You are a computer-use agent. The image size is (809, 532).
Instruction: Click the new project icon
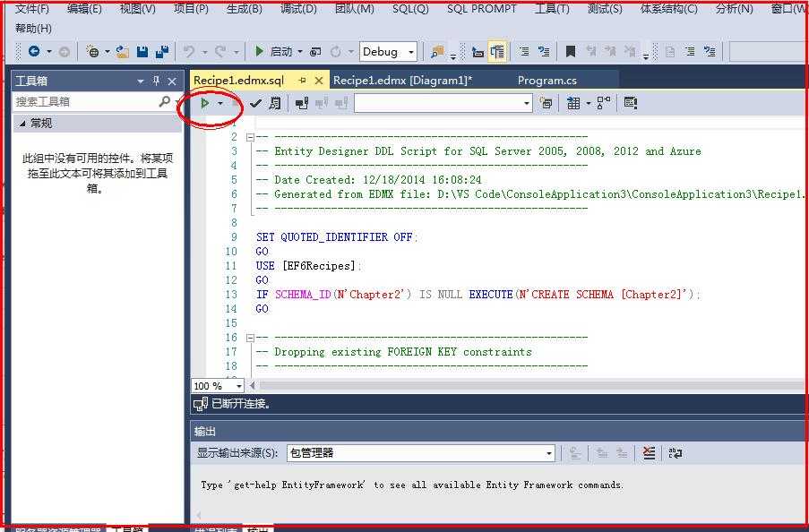[93, 52]
